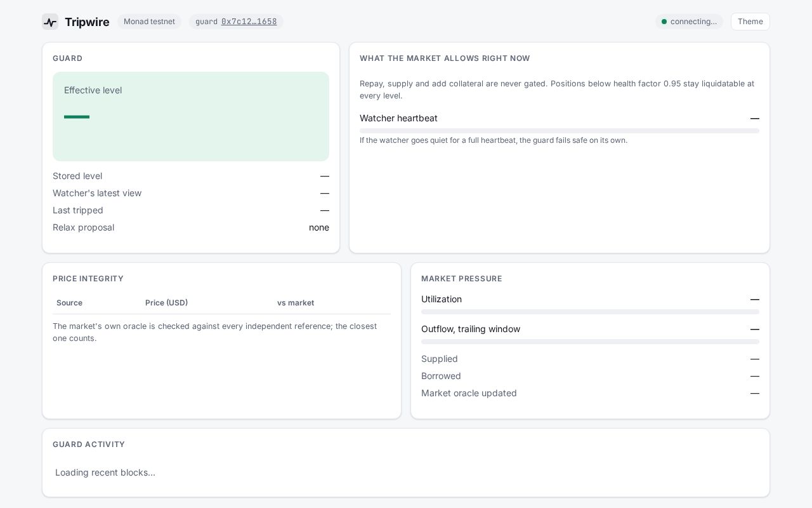Click the Guard Activity heading
Screen dimensions: 812x508
tap(89, 444)
